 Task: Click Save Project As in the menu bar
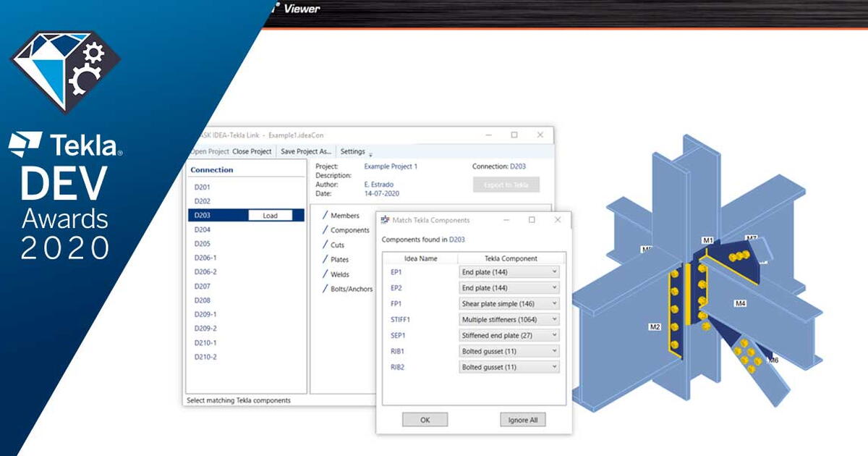pyautogui.click(x=306, y=151)
